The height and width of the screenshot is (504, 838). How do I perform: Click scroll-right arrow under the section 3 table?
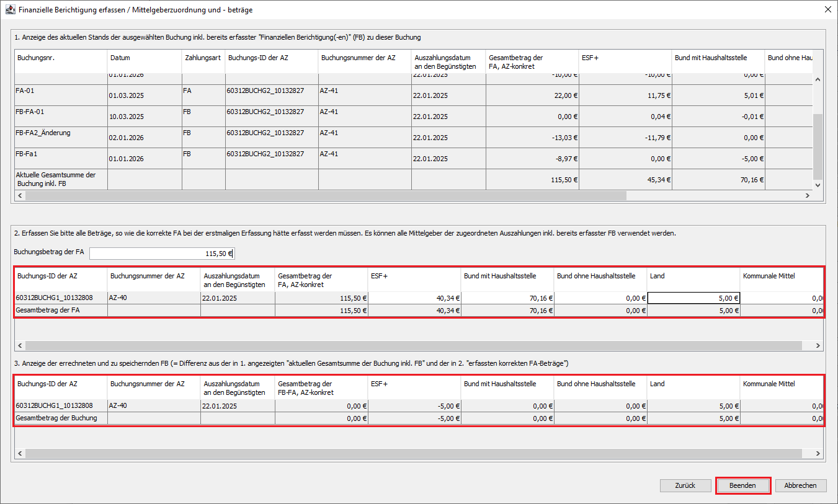tap(817, 453)
